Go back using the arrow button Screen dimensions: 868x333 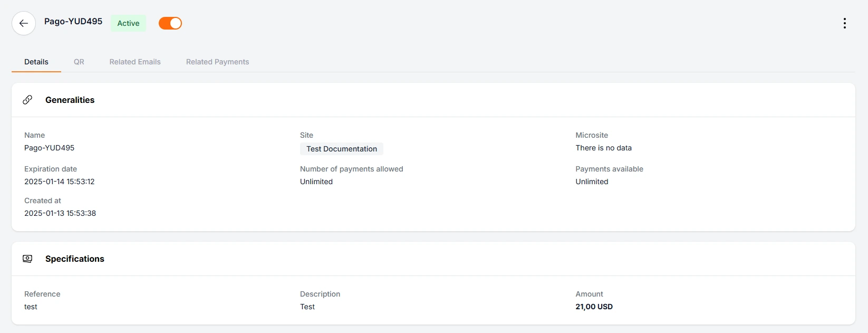point(24,23)
